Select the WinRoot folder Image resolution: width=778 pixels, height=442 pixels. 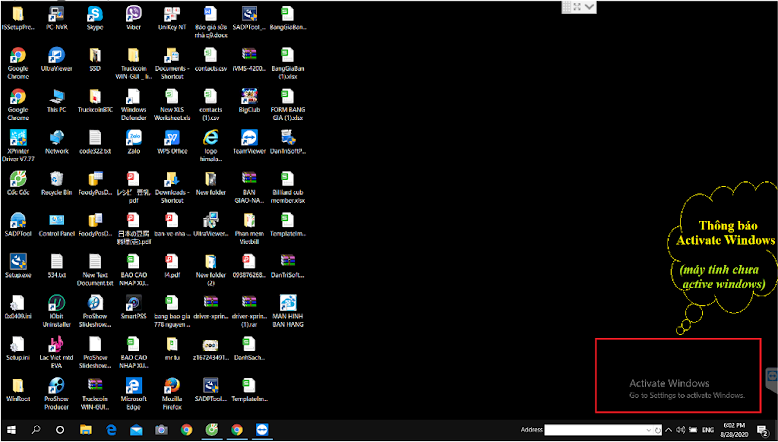pos(18,390)
